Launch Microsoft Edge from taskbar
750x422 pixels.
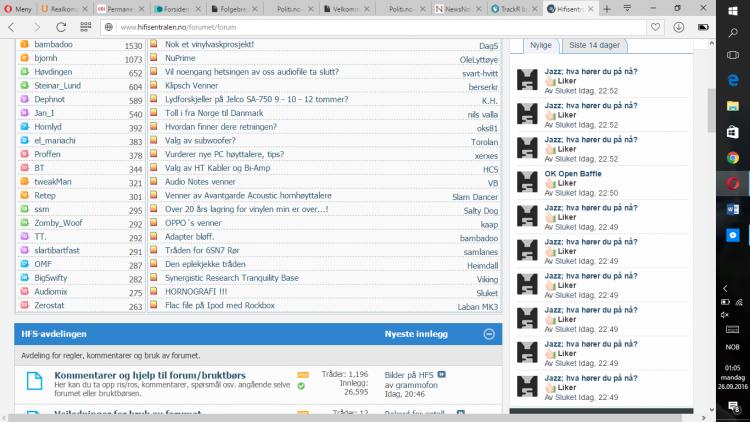click(733, 80)
